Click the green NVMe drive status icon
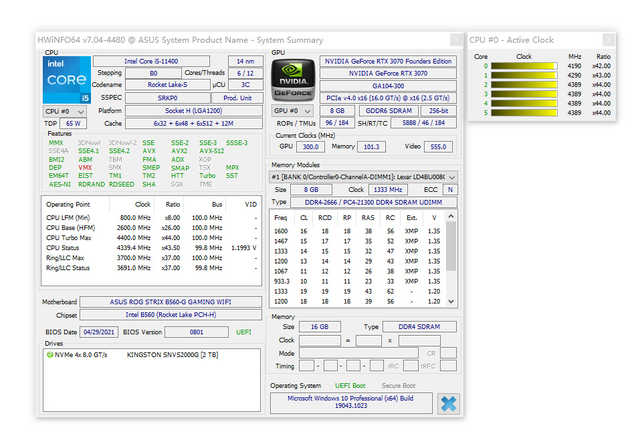 pyautogui.click(x=51, y=354)
